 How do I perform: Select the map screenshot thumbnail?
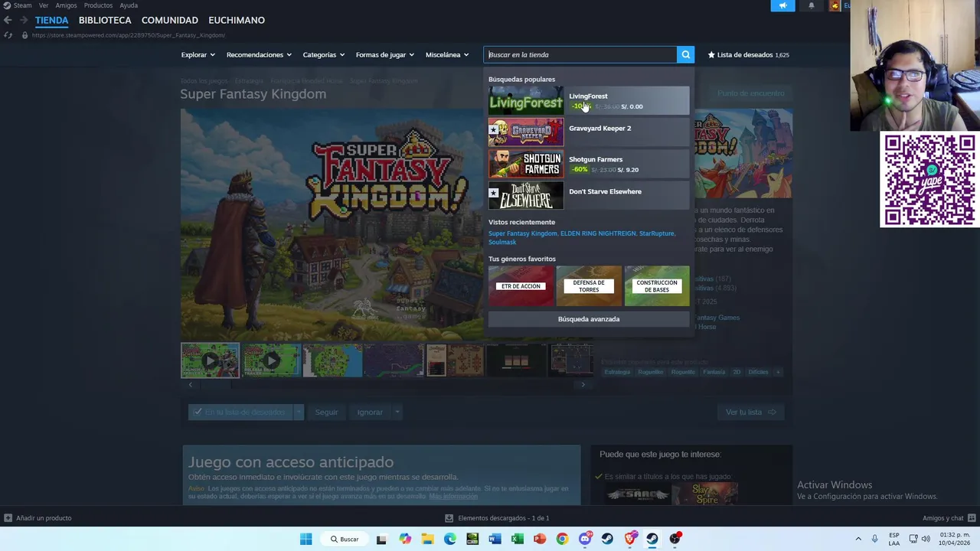click(332, 360)
